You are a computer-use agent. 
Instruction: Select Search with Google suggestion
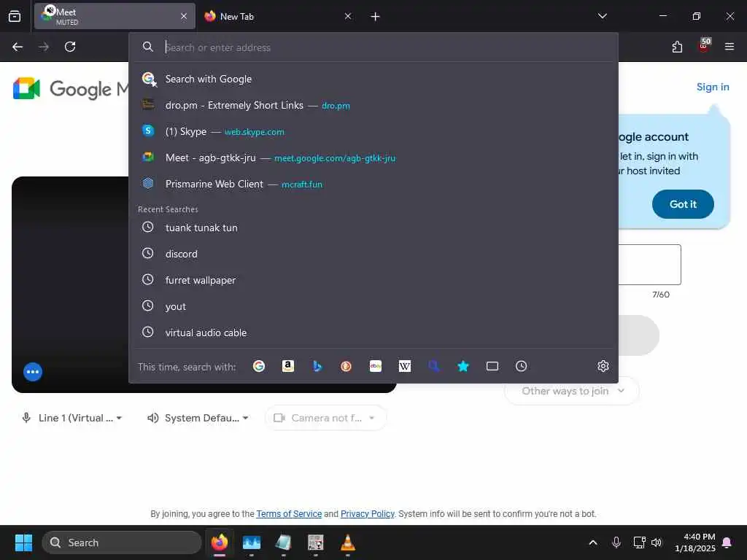(373, 79)
